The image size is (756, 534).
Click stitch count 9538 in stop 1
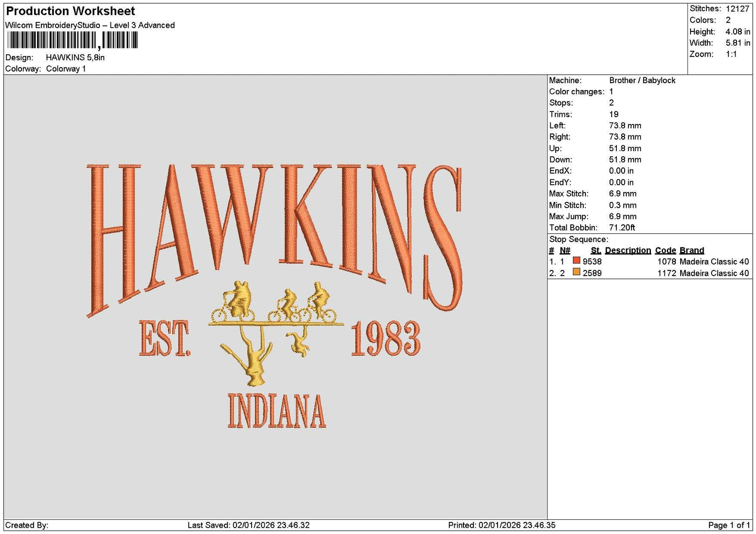point(592,262)
